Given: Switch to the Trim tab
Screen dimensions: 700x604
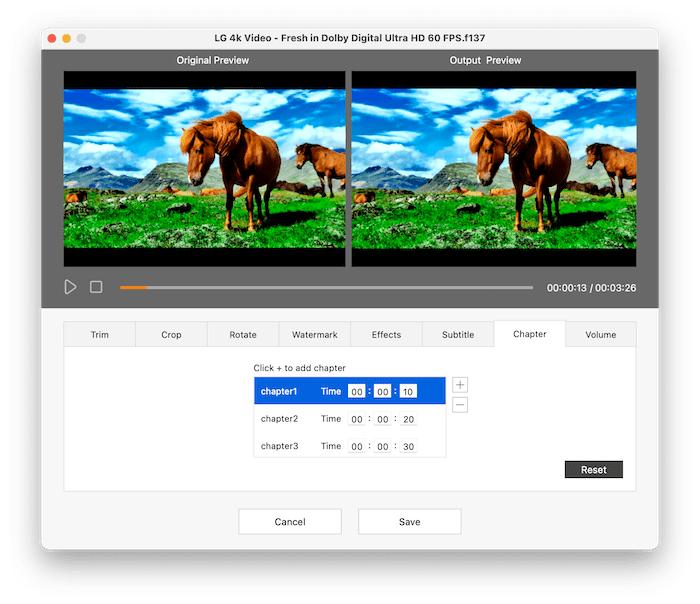Looking at the screenshot, I should pyautogui.click(x=99, y=335).
